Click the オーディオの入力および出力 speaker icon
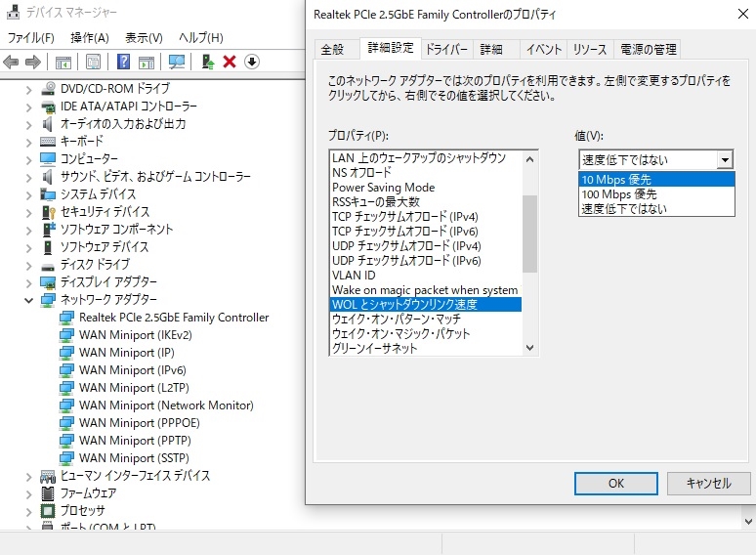The height and width of the screenshot is (555, 756). (x=47, y=124)
